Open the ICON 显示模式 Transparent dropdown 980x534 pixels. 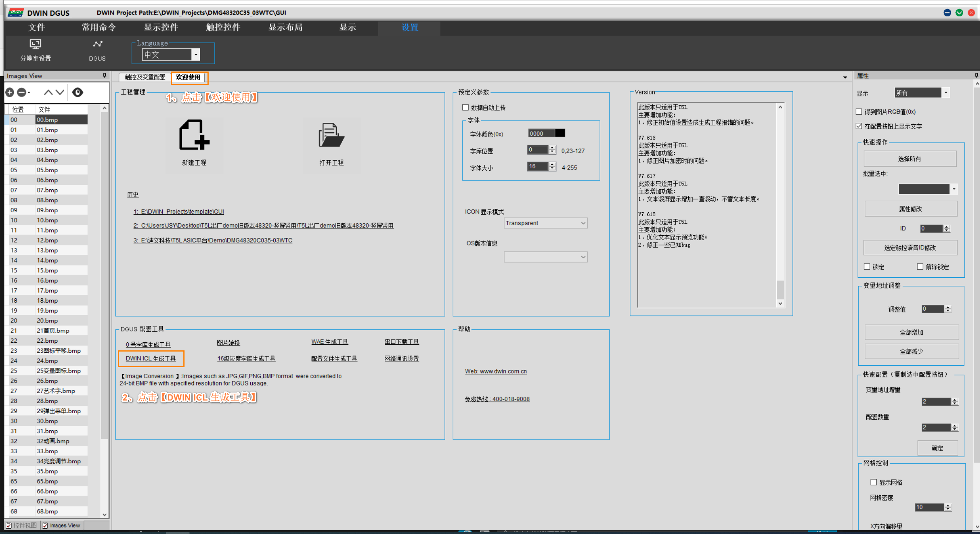click(x=546, y=223)
